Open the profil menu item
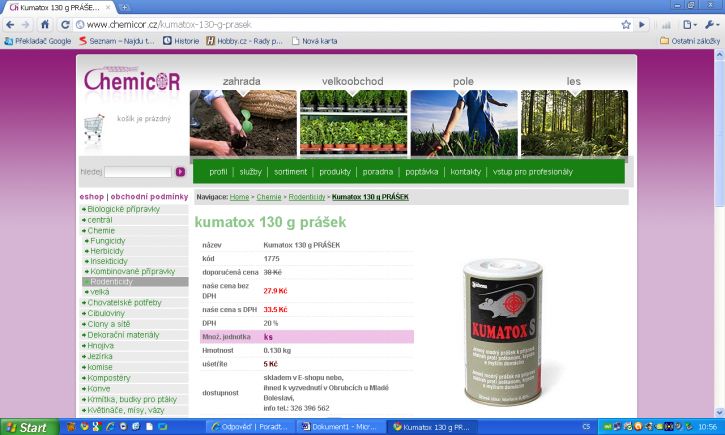725x435 pixels. (x=218, y=172)
